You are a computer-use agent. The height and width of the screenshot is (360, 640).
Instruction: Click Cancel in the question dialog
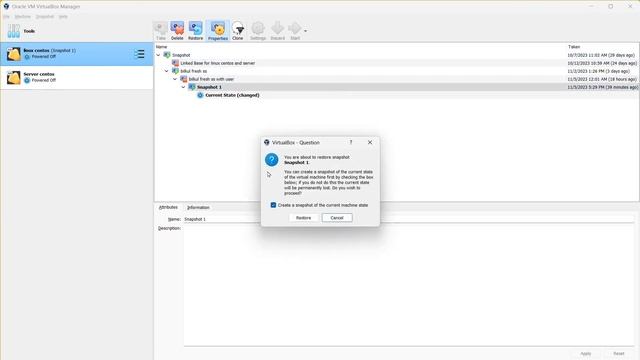tap(337, 218)
